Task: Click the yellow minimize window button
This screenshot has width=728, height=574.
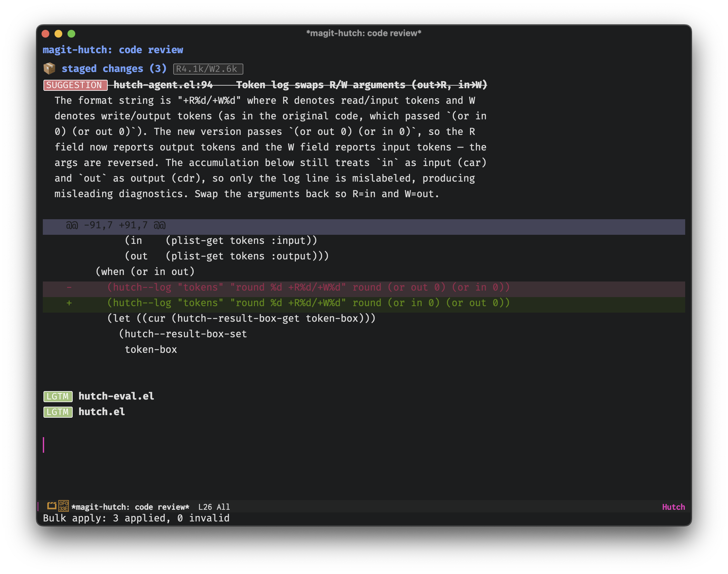Action: pos(58,34)
